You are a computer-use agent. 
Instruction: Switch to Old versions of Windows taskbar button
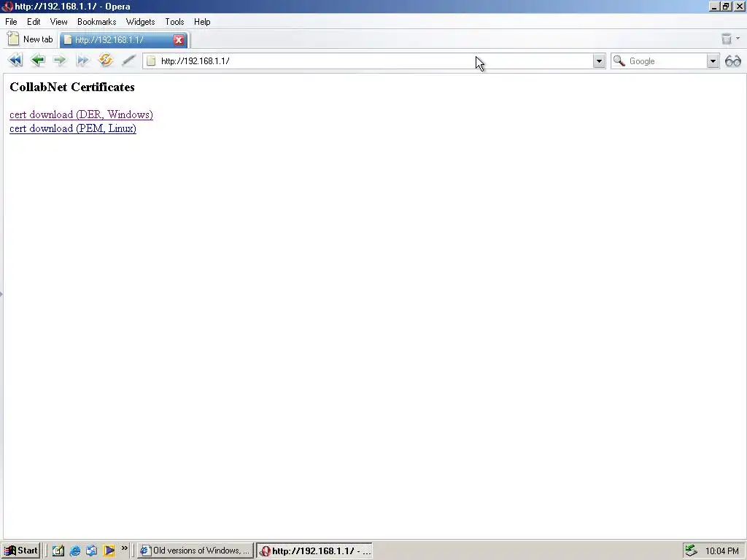click(x=196, y=551)
